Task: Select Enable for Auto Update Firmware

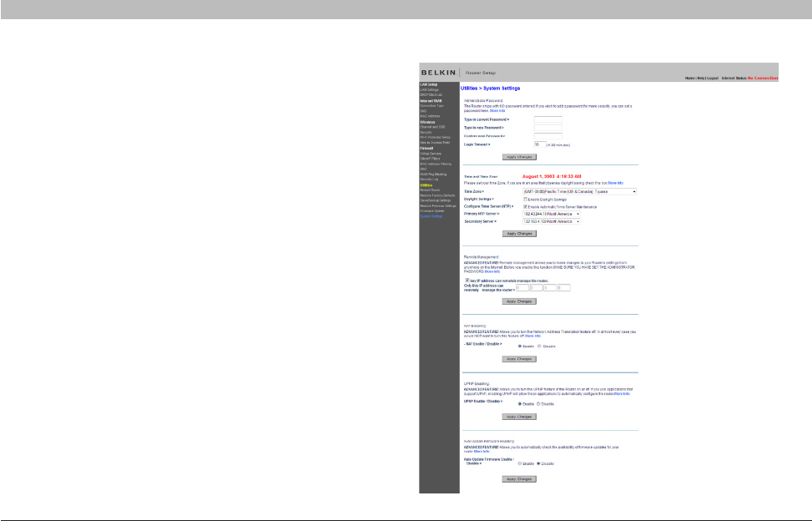Action: (x=520, y=463)
